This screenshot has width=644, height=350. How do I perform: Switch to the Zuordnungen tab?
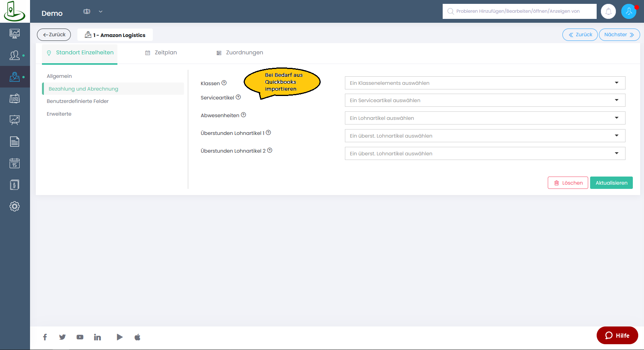pyautogui.click(x=240, y=53)
